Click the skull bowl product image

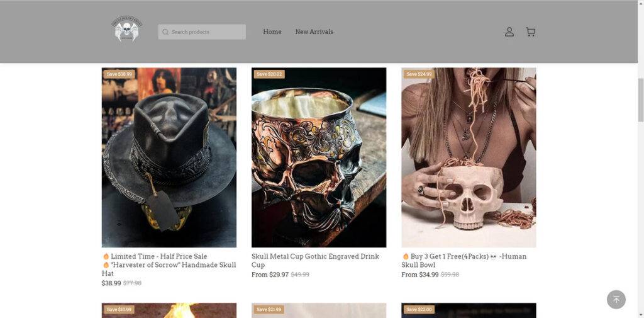[469, 157]
